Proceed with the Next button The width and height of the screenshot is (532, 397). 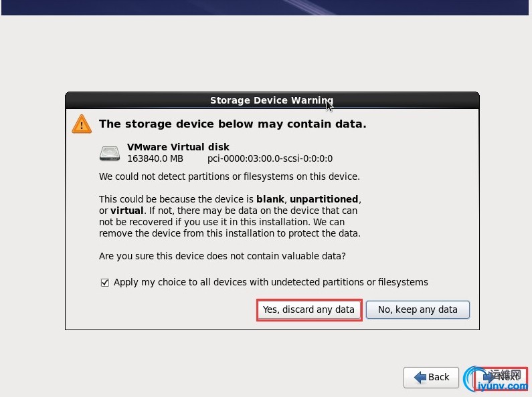point(502,378)
